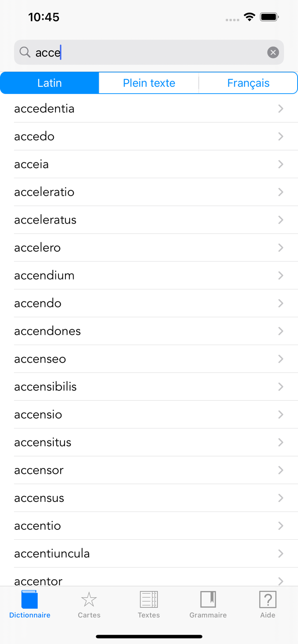This screenshot has width=298, height=644.
Task: Switch search mode to Français
Action: (249, 83)
